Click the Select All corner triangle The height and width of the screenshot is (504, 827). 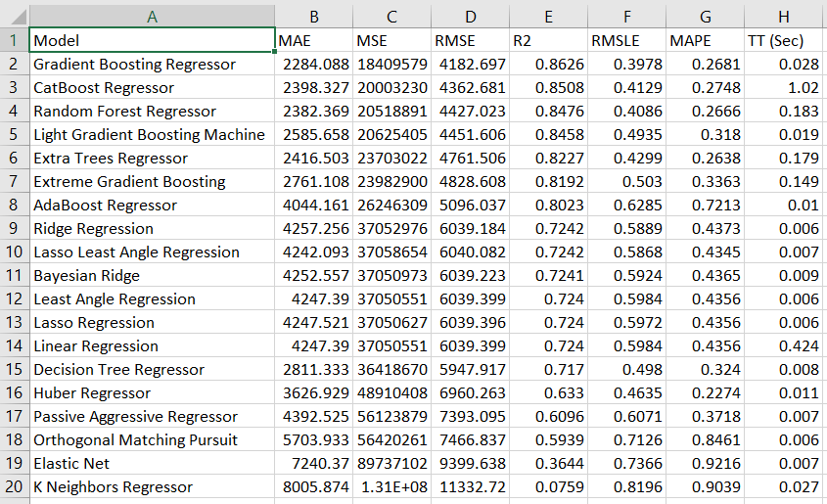coord(15,16)
